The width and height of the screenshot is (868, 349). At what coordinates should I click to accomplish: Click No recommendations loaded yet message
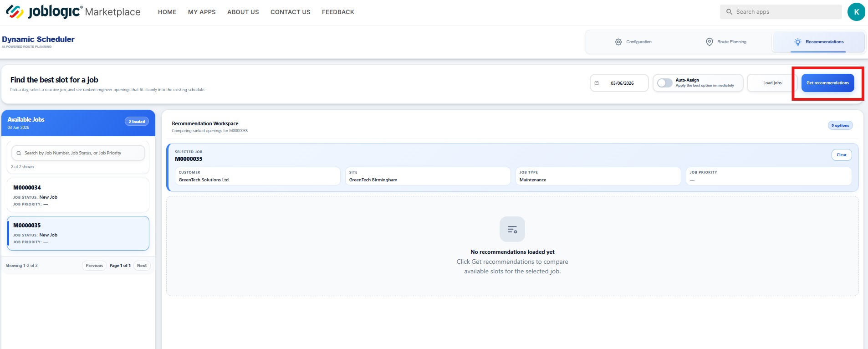(512, 252)
